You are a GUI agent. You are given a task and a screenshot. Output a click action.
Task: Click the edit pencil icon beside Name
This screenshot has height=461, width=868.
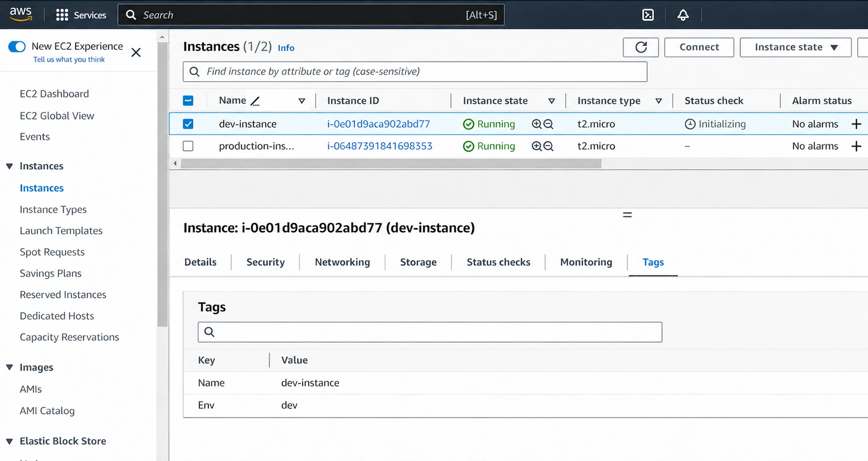255,101
